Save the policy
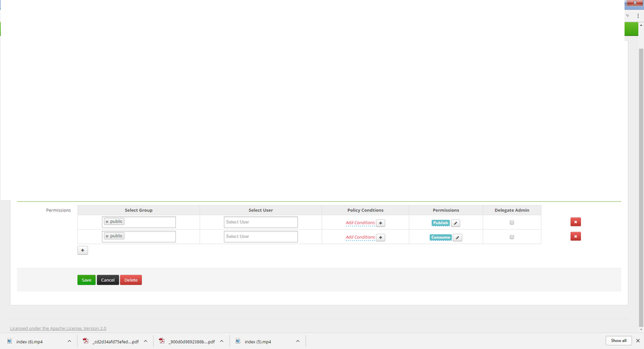Image resolution: width=644 pixels, height=349 pixels. [x=86, y=280]
